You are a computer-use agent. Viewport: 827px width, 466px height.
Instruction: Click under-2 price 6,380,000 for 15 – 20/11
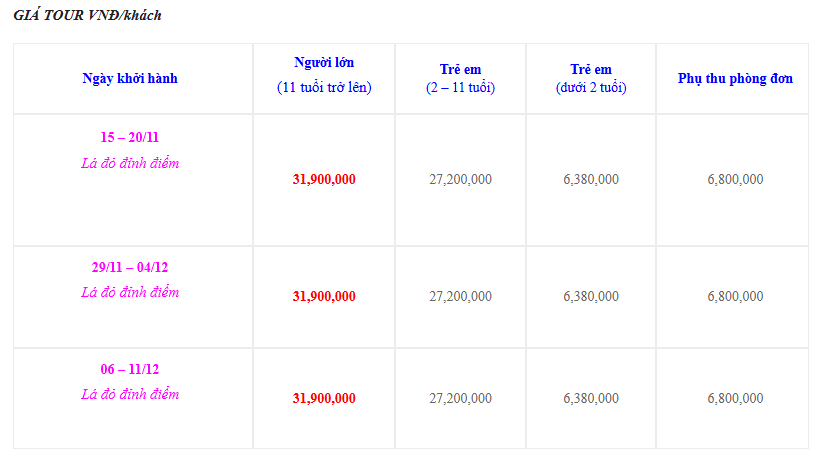coord(591,179)
